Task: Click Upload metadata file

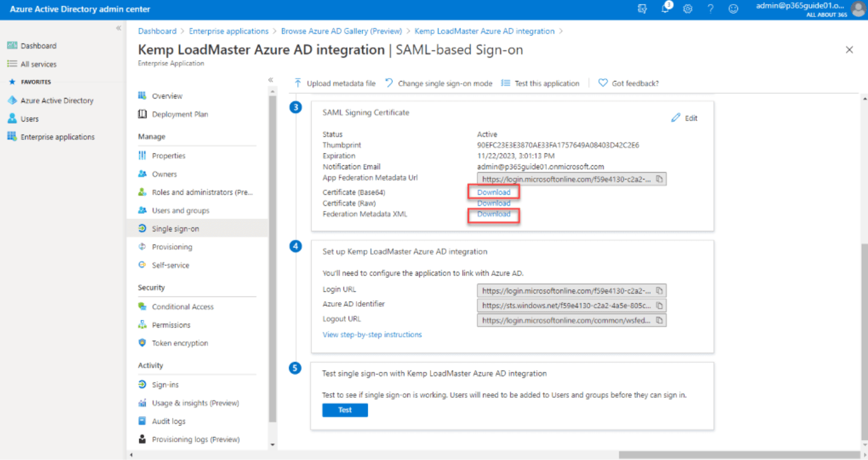Action: coord(335,83)
